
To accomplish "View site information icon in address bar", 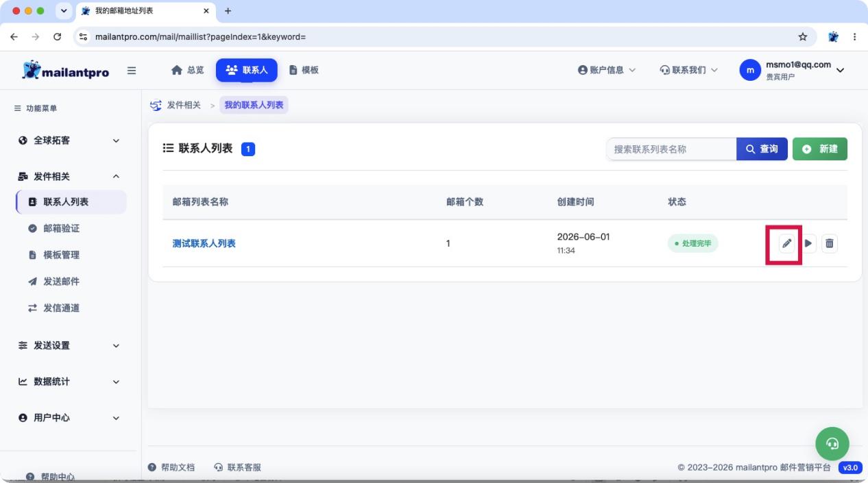I will [84, 37].
